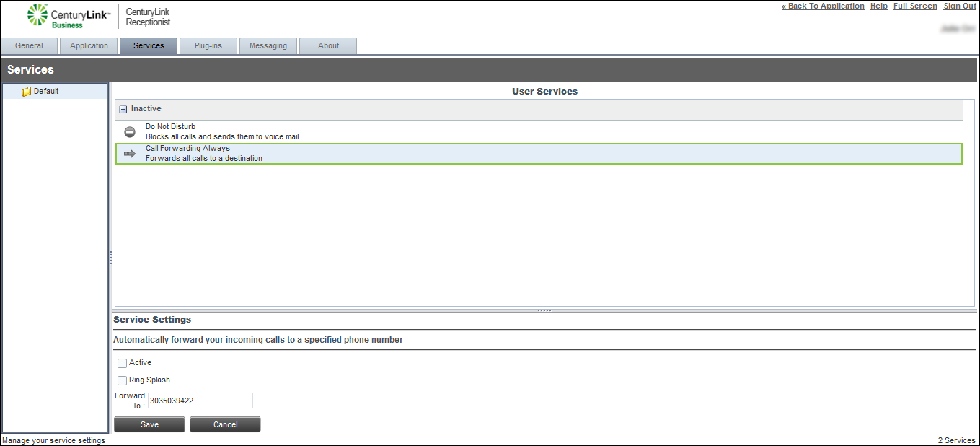The width and height of the screenshot is (980, 446).
Task: Open the About tab
Action: coord(328,45)
